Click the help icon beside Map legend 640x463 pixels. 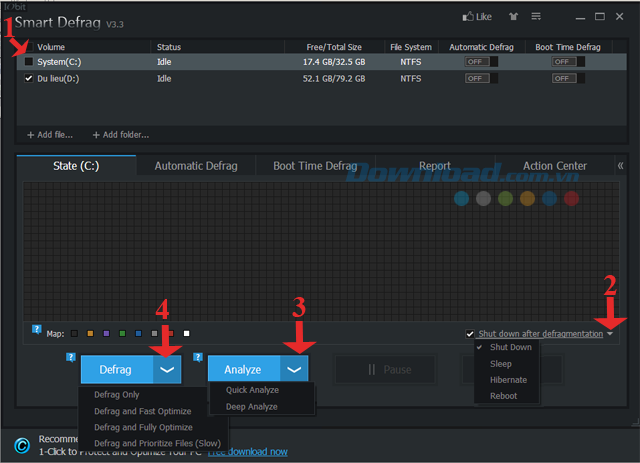(x=37, y=331)
